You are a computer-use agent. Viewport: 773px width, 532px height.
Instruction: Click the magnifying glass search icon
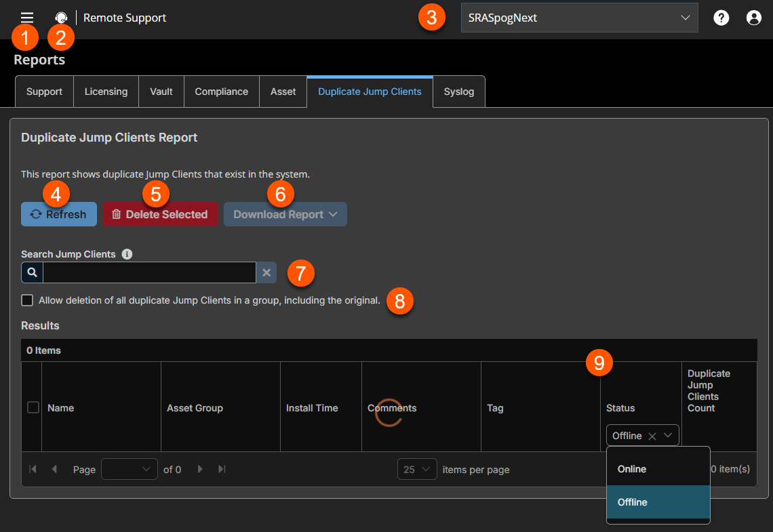[x=32, y=272]
